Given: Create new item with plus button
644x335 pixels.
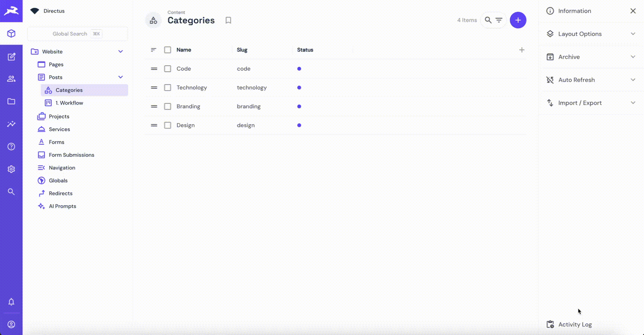Looking at the screenshot, I should [518, 20].
